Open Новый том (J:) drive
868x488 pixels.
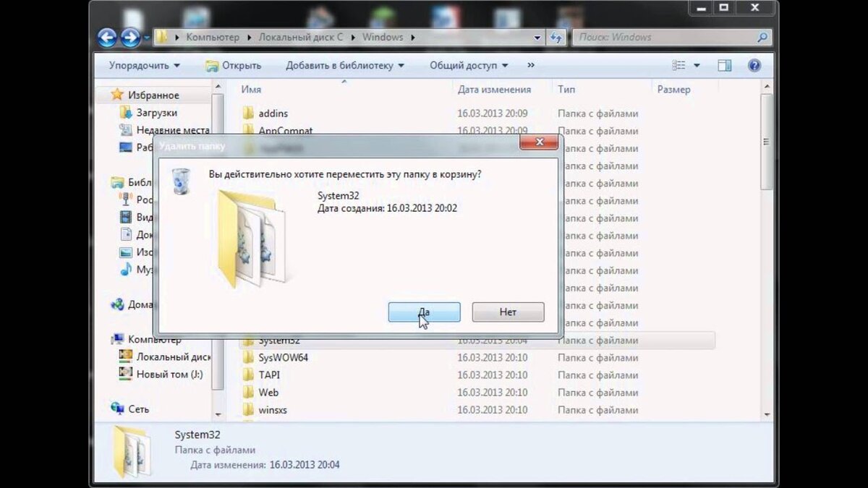(x=169, y=374)
